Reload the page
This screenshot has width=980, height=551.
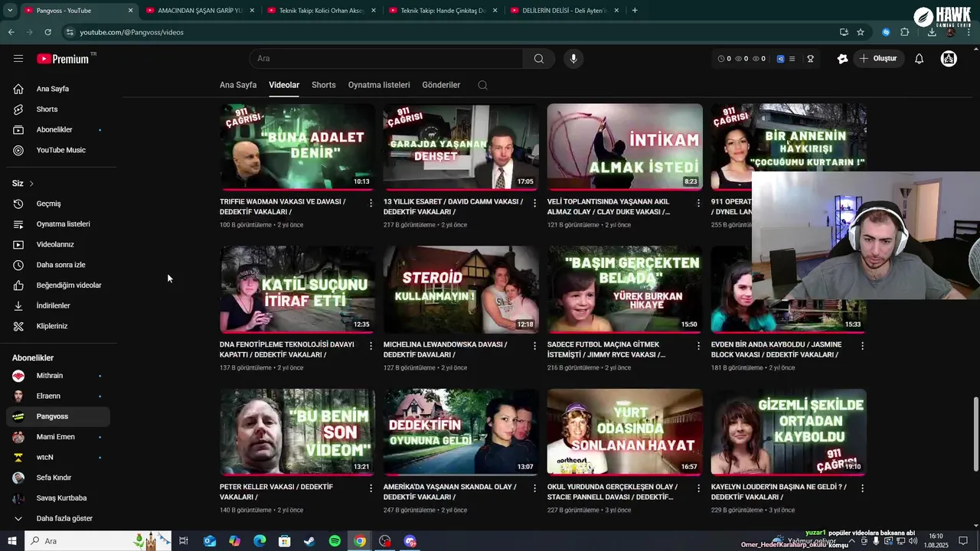tap(47, 32)
